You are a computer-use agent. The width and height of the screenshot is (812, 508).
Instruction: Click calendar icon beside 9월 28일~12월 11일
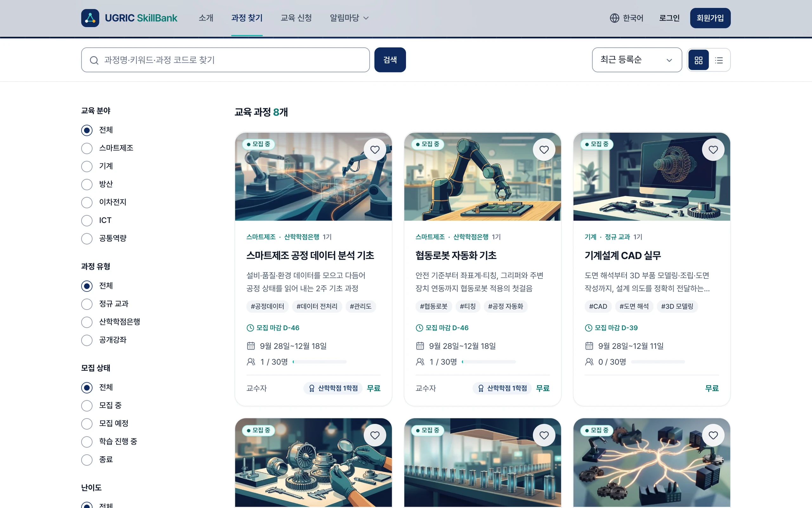[x=589, y=346]
